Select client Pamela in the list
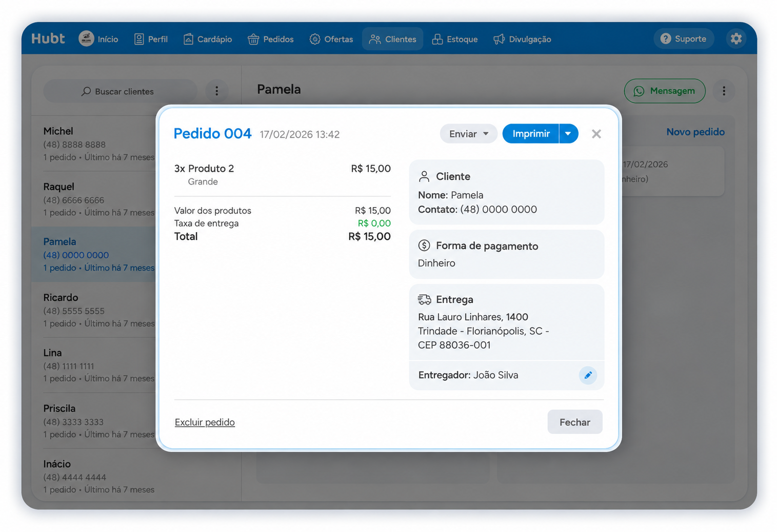777x532 pixels. click(x=94, y=255)
